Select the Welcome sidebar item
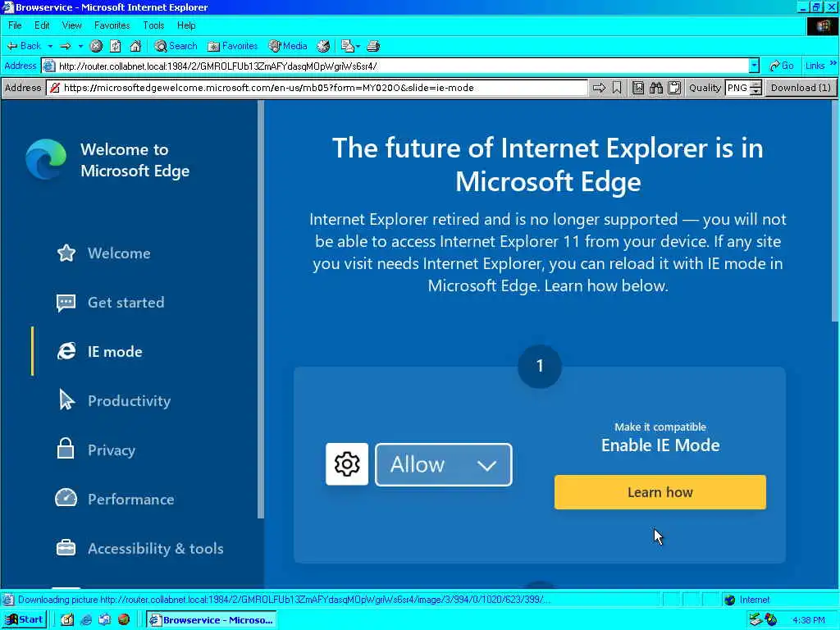 pyautogui.click(x=104, y=253)
